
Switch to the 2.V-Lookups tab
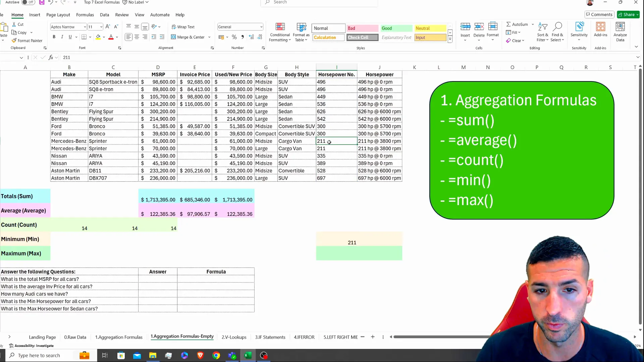234,337
